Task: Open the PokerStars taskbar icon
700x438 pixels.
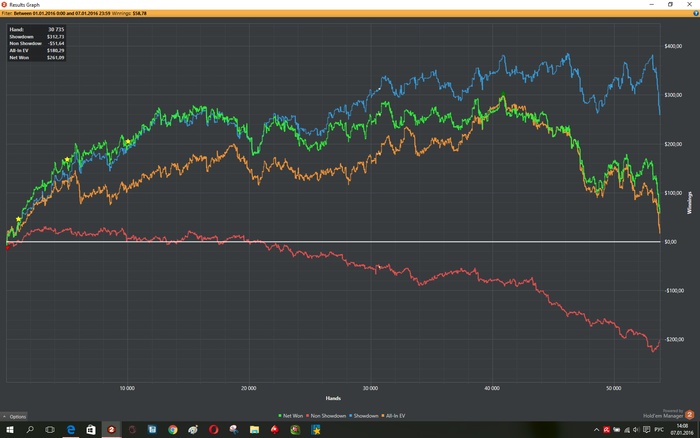Action: 275,430
